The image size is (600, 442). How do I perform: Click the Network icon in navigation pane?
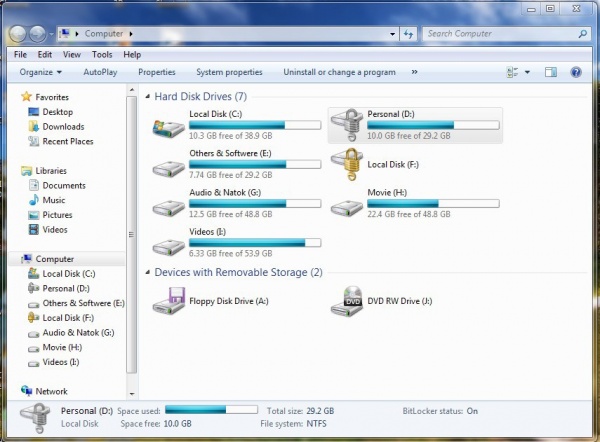[26, 391]
